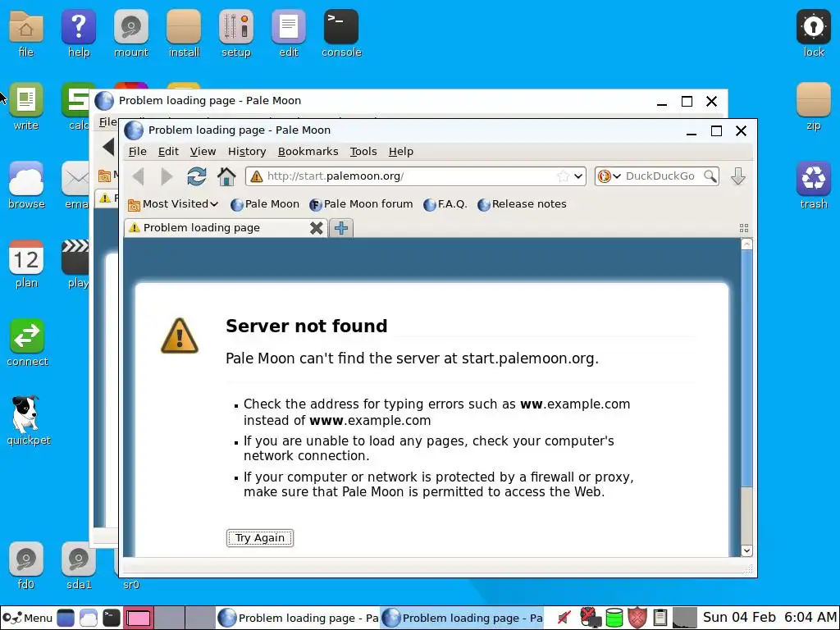The height and width of the screenshot is (630, 840).
Task: Click the Home button in Pale Moon toolbar
Action: (x=226, y=176)
